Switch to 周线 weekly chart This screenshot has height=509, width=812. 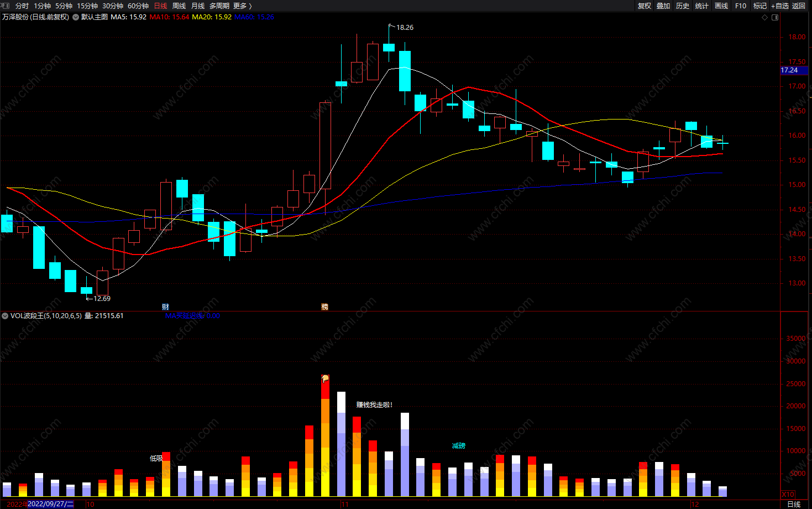tap(179, 6)
